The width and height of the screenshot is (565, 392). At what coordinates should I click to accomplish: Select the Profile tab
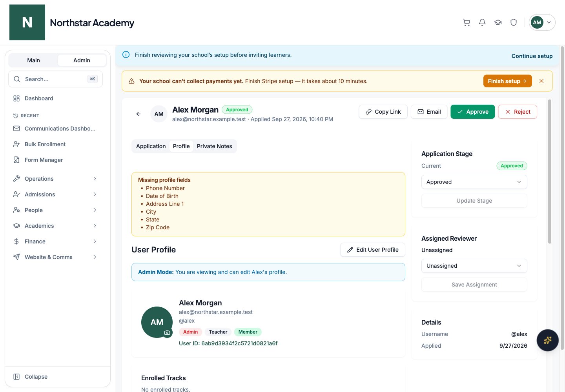pos(181,146)
